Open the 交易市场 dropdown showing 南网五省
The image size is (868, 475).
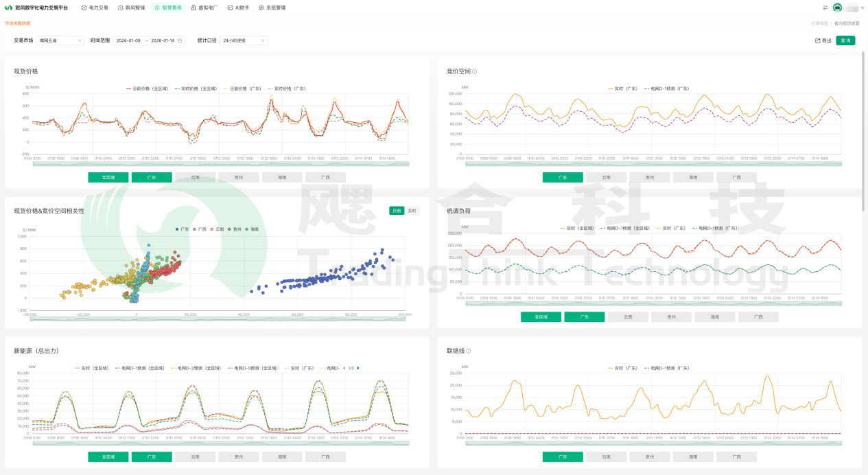[60, 40]
